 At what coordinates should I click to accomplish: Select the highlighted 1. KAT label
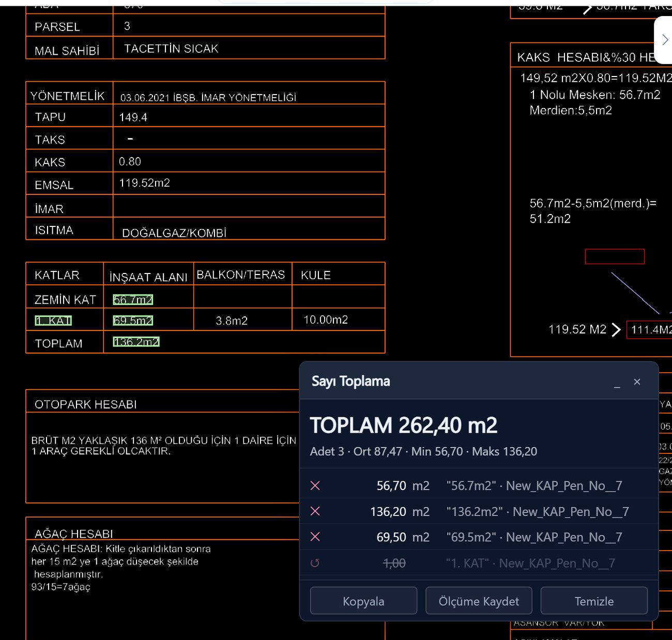53,321
